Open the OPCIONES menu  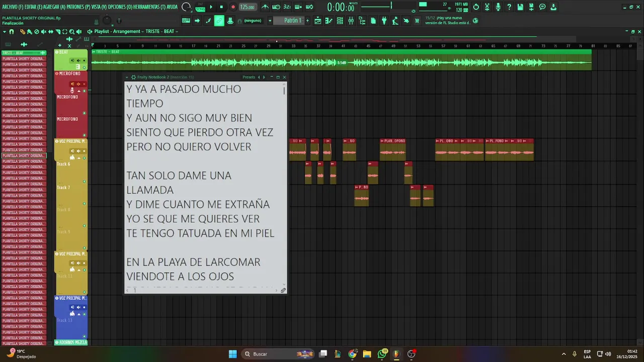coord(120,7)
